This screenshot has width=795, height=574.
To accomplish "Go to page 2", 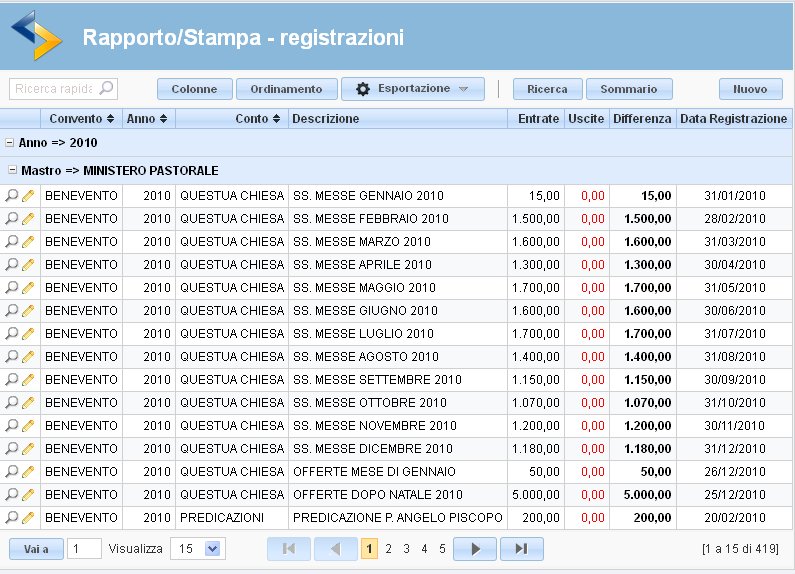I will 388,549.
